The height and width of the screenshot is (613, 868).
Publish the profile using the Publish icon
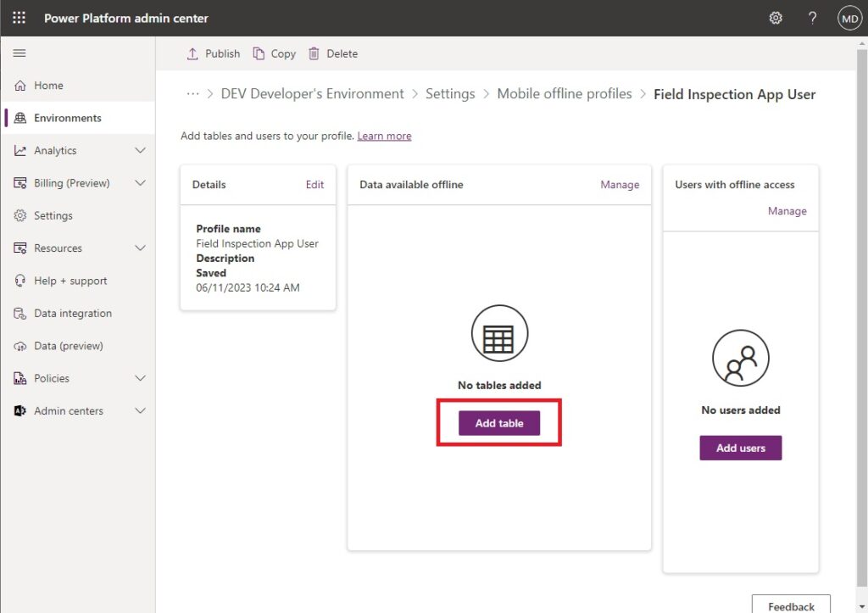click(x=212, y=53)
